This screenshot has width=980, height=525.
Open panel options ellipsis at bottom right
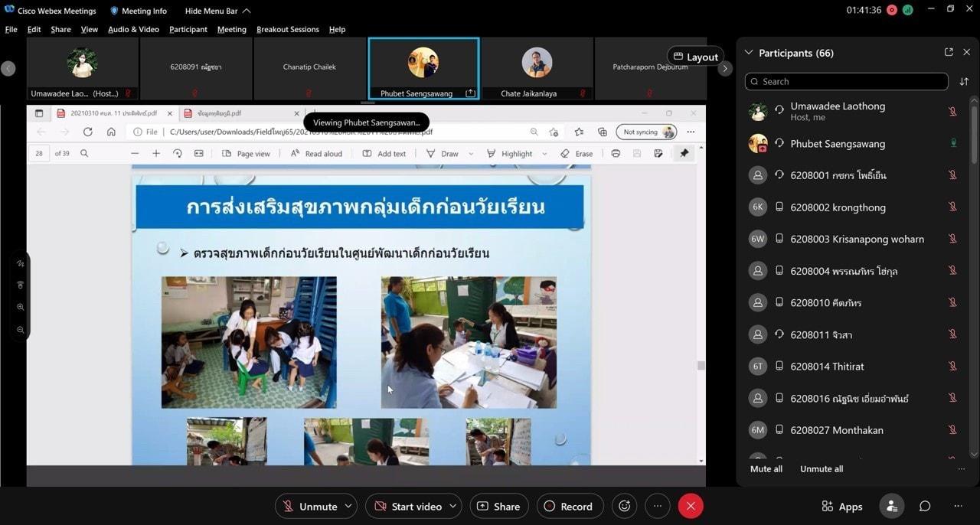point(958,506)
